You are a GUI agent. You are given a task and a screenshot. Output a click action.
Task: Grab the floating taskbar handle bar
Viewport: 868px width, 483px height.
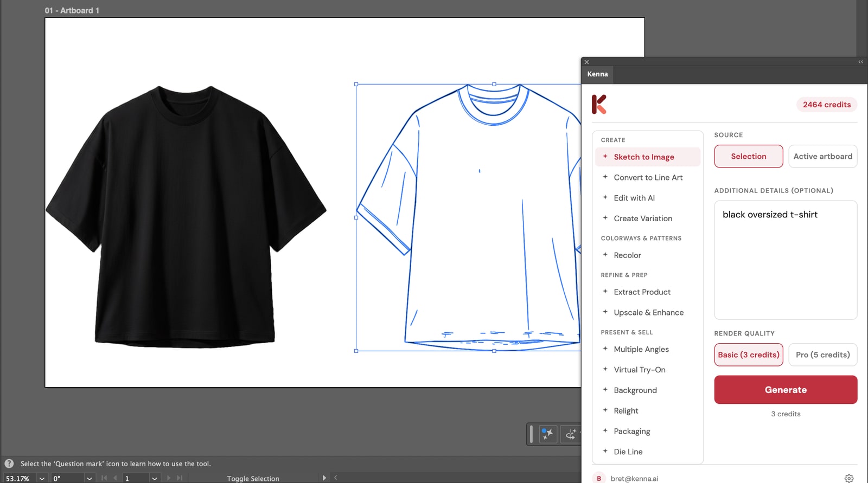pos(531,434)
